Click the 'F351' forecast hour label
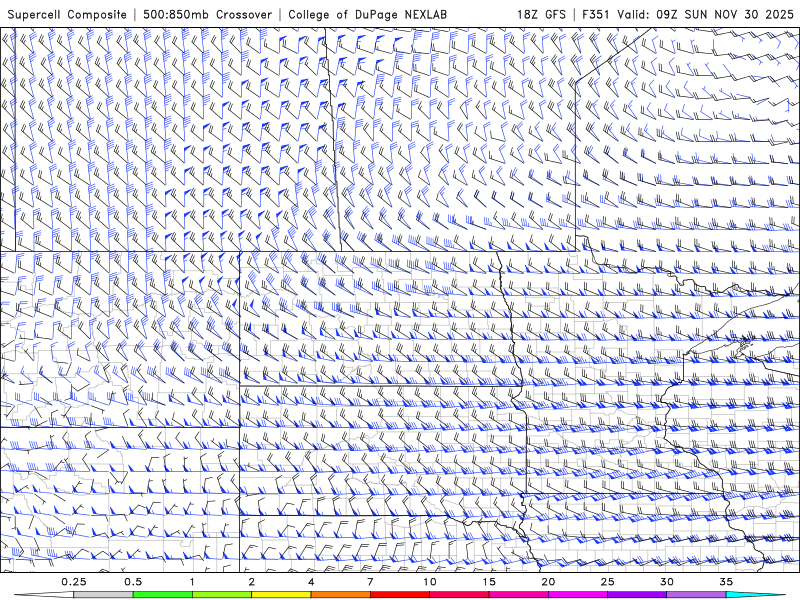Image resolution: width=800 pixels, height=600 pixels. (x=597, y=14)
